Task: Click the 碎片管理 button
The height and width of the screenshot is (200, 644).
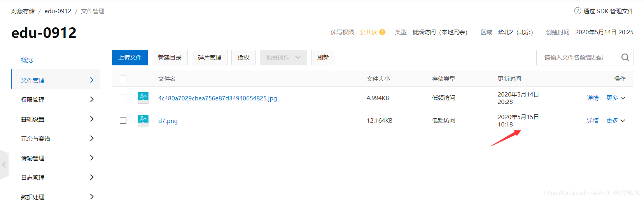Action: (x=210, y=58)
